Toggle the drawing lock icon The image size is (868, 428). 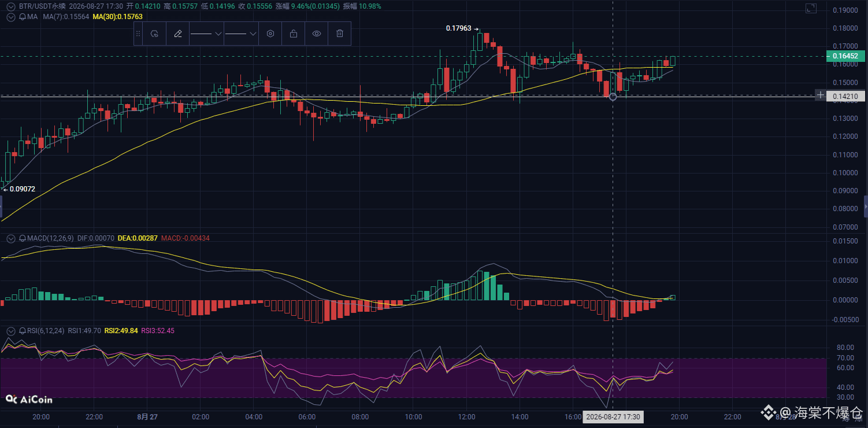point(294,34)
